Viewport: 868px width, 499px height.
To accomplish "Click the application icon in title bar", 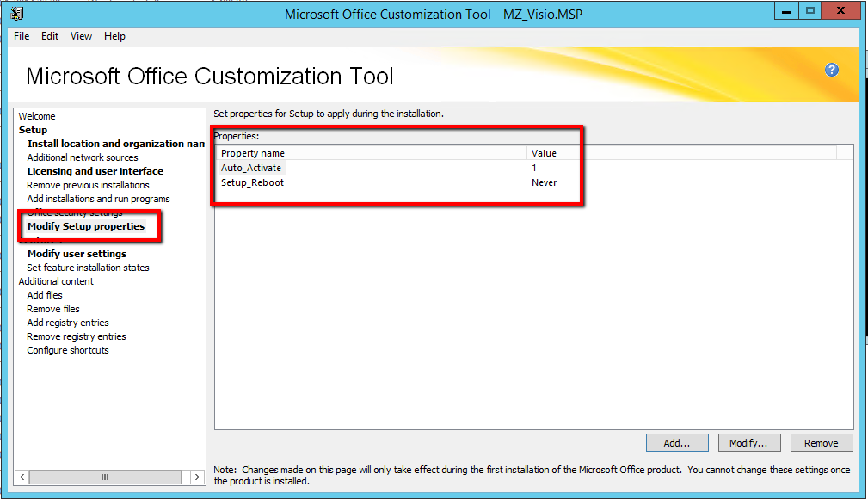I will 16,13.
